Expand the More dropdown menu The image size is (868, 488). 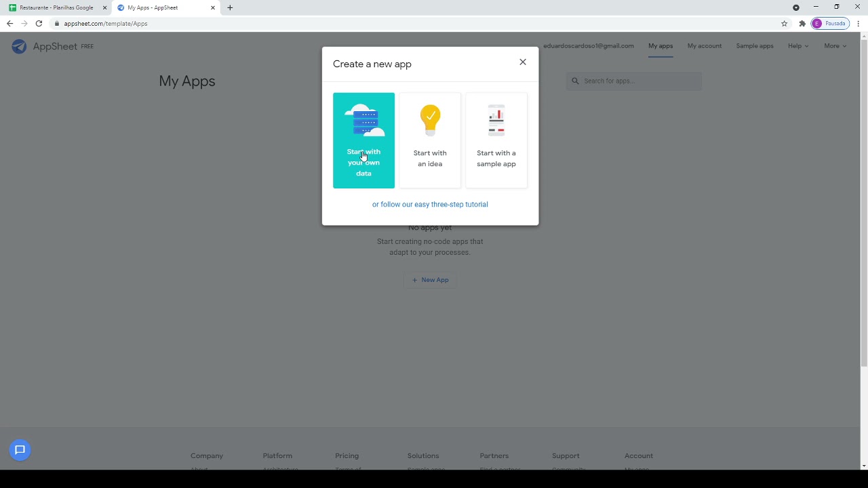pos(835,46)
